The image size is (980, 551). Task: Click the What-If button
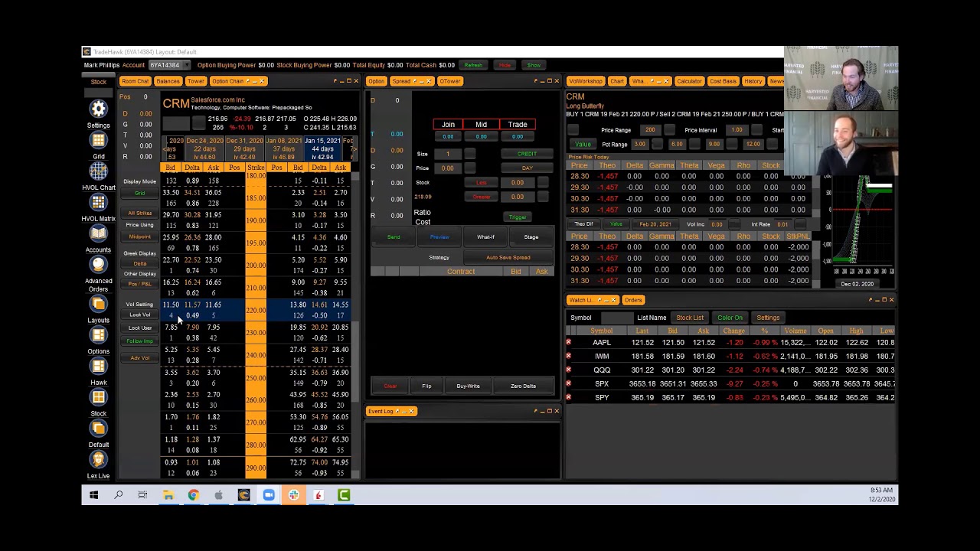(x=485, y=237)
